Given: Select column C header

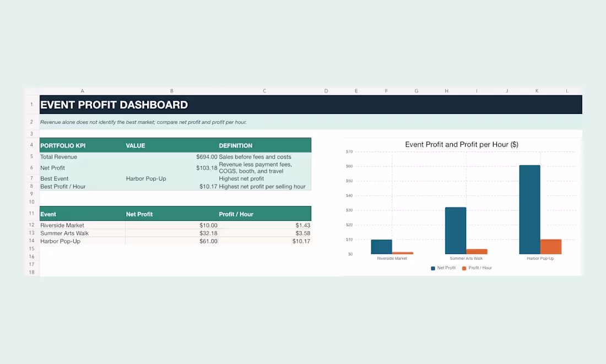Looking at the screenshot, I should [x=265, y=91].
